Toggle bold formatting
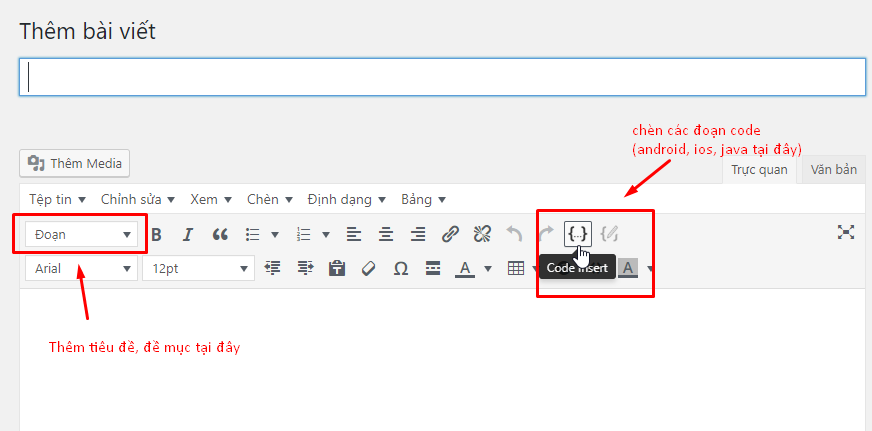This screenshot has width=872, height=431. tap(156, 234)
